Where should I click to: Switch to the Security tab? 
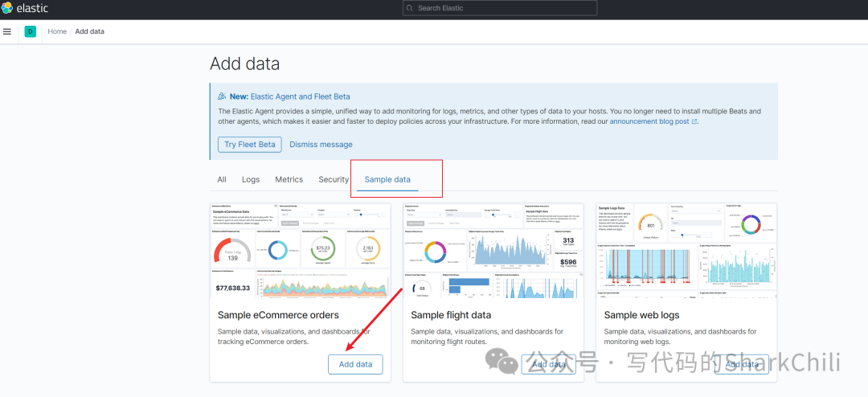(x=334, y=179)
